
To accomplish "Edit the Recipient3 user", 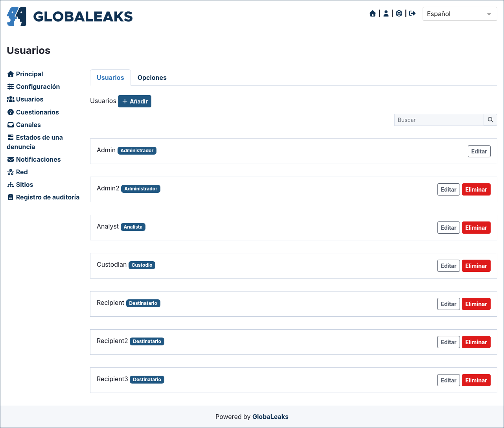I will point(448,380).
